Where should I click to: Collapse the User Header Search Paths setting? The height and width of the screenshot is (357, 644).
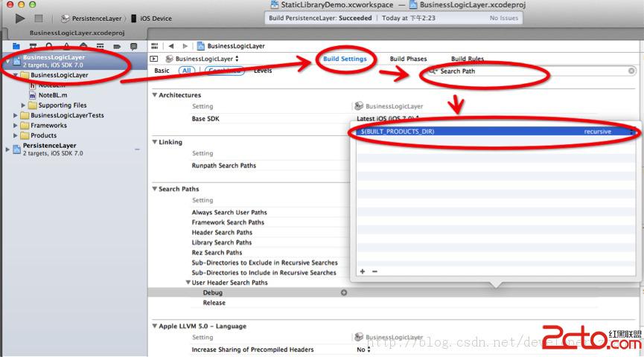(x=188, y=283)
